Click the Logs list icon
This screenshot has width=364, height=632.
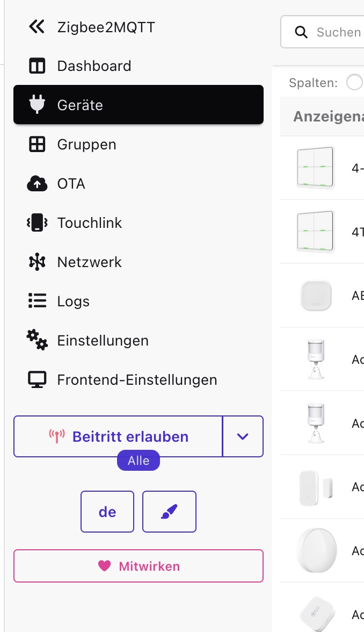pyautogui.click(x=37, y=301)
